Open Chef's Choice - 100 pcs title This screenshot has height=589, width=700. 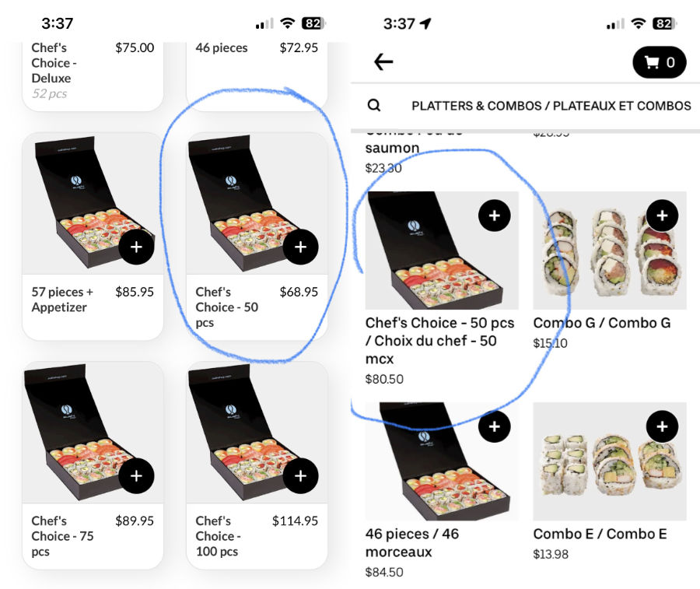(219, 536)
